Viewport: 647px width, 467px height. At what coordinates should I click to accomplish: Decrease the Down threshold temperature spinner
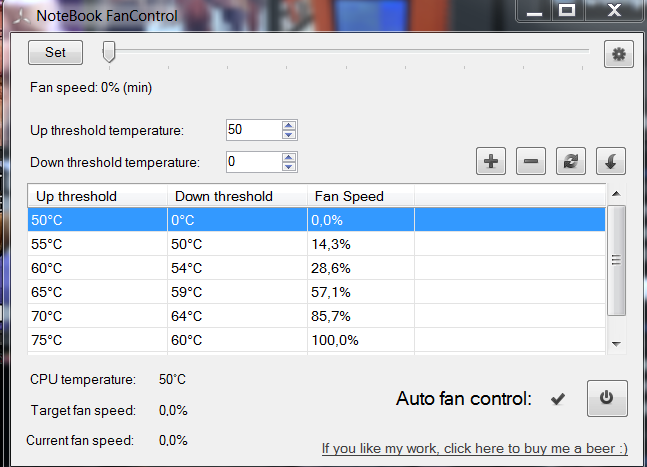[289, 167]
